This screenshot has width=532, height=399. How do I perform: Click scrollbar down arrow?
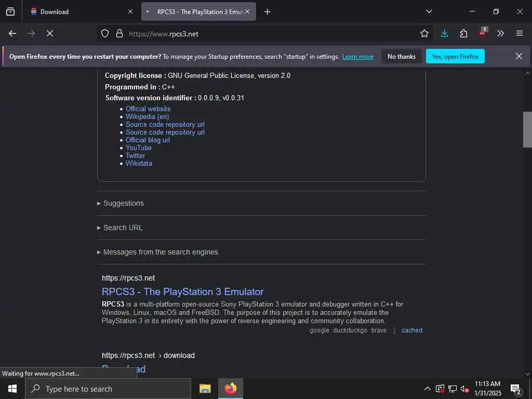point(527,374)
